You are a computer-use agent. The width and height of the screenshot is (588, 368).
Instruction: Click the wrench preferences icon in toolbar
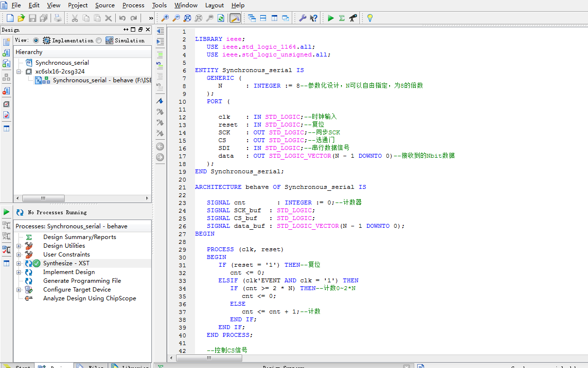point(302,18)
